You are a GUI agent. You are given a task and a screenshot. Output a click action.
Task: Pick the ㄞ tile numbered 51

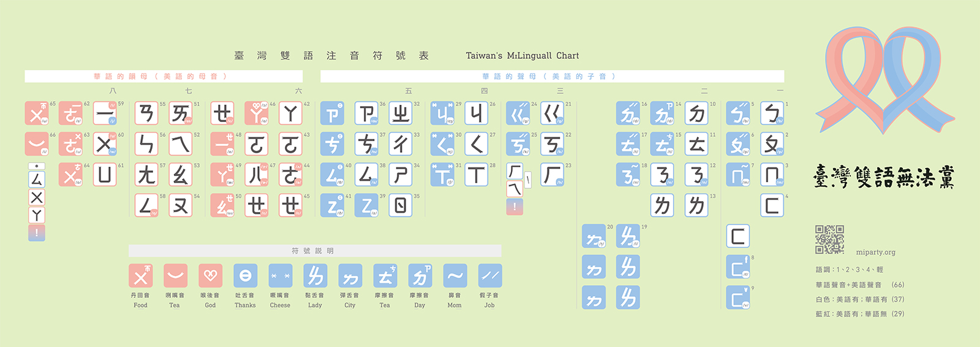pyautogui.click(x=181, y=113)
